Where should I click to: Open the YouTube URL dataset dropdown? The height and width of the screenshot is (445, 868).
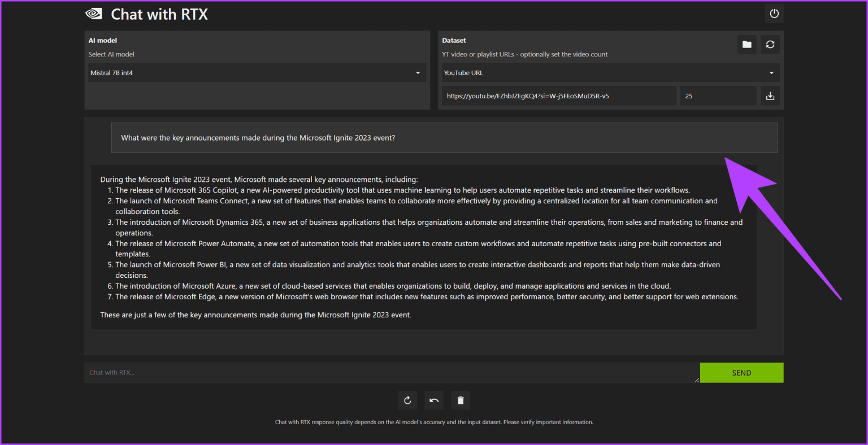611,73
